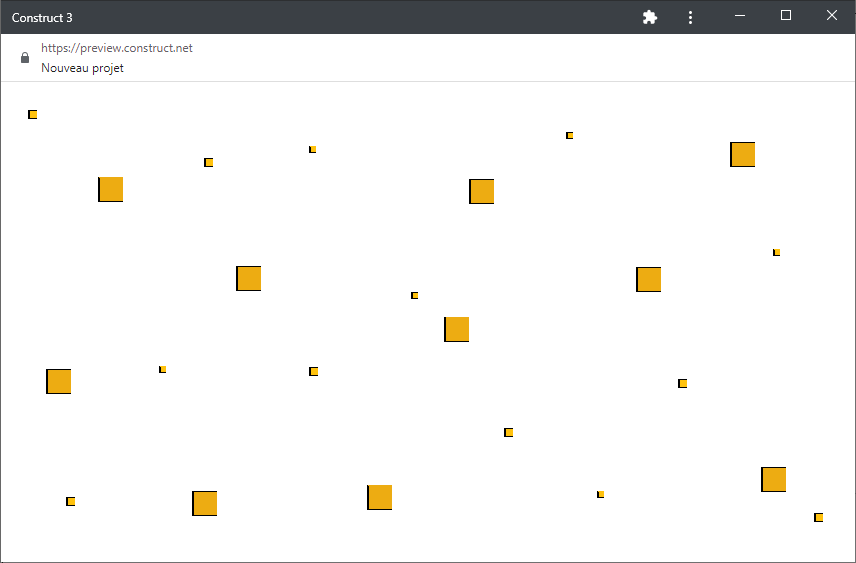The image size is (856, 563).
Task: Minimize the Construct 3 preview window
Action: [x=740, y=16]
